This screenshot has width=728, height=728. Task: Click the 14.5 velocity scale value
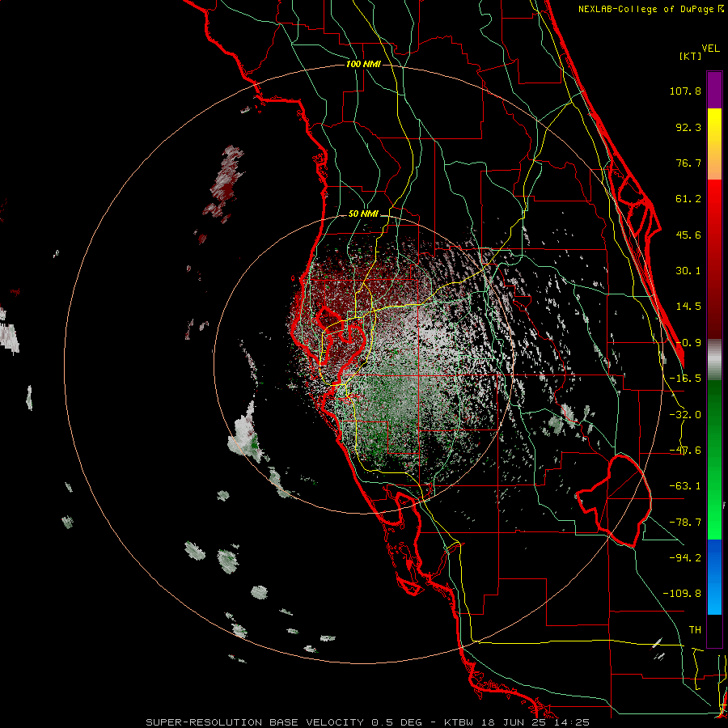click(x=688, y=307)
